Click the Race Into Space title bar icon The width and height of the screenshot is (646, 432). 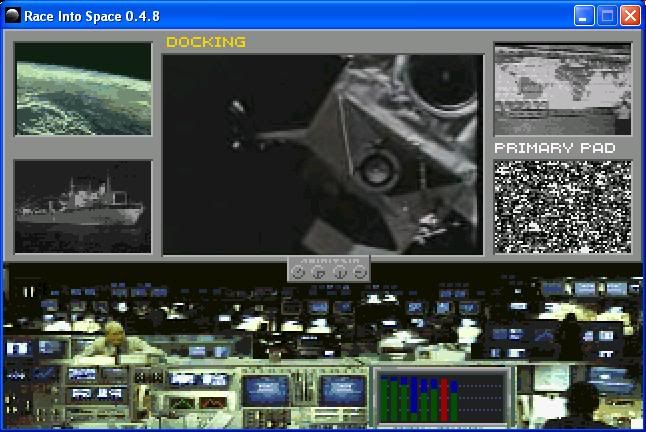(x=13, y=16)
